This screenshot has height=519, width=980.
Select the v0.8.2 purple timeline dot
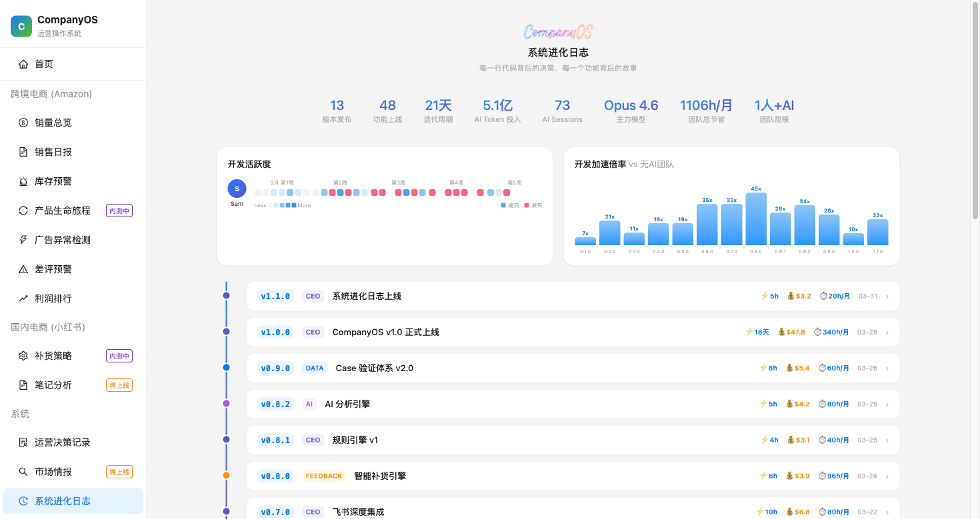pos(226,403)
